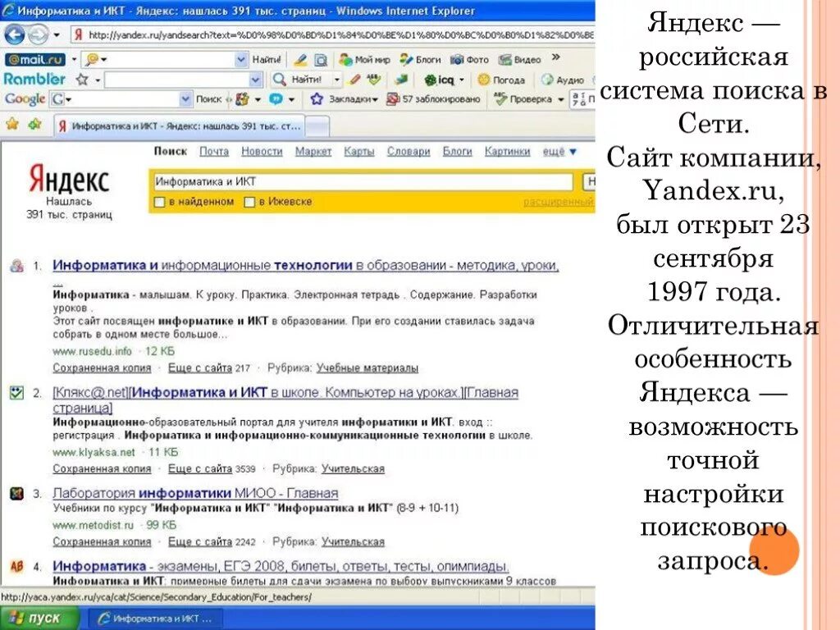
Task: Open a new empty browser tab
Action: tap(317, 126)
